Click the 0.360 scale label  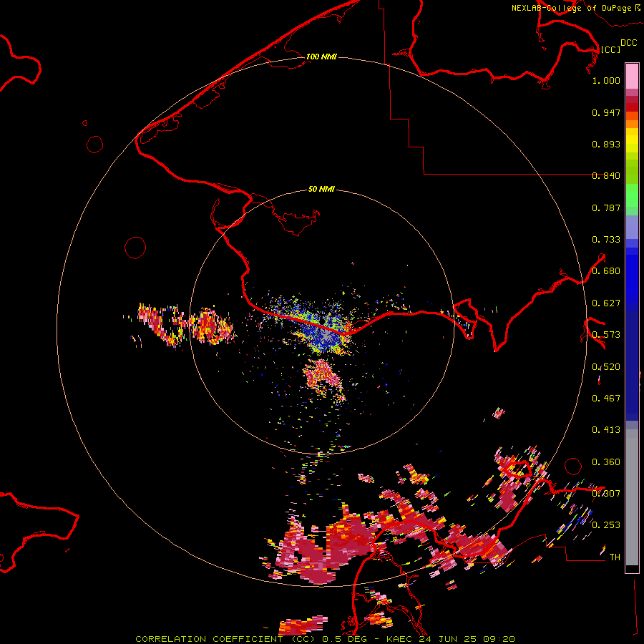tap(606, 462)
